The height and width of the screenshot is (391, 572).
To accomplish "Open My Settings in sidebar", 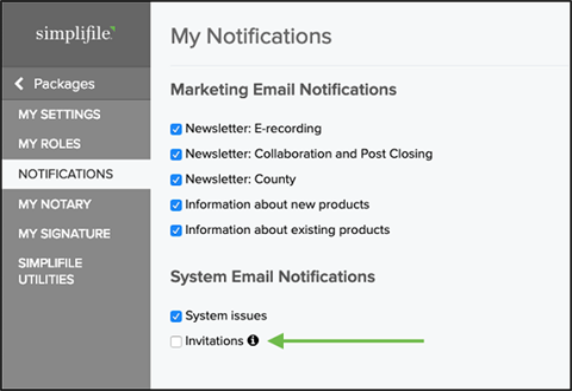I will (x=76, y=115).
